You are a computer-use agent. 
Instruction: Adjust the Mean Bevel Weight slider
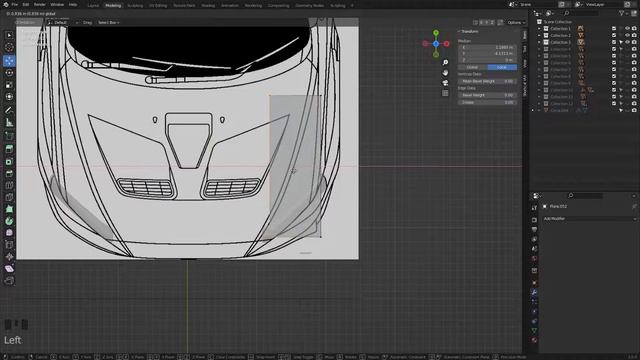487,81
